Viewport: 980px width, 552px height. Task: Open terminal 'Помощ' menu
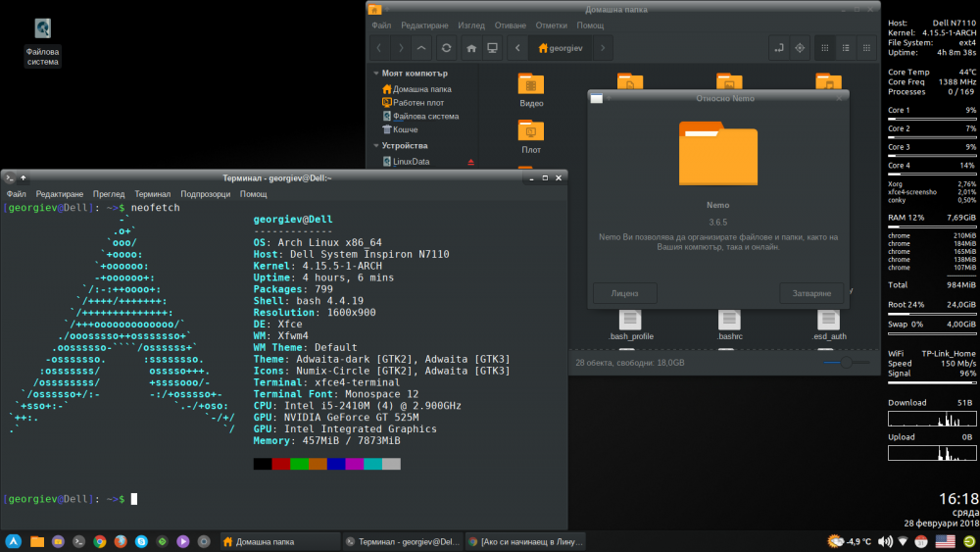(x=254, y=194)
